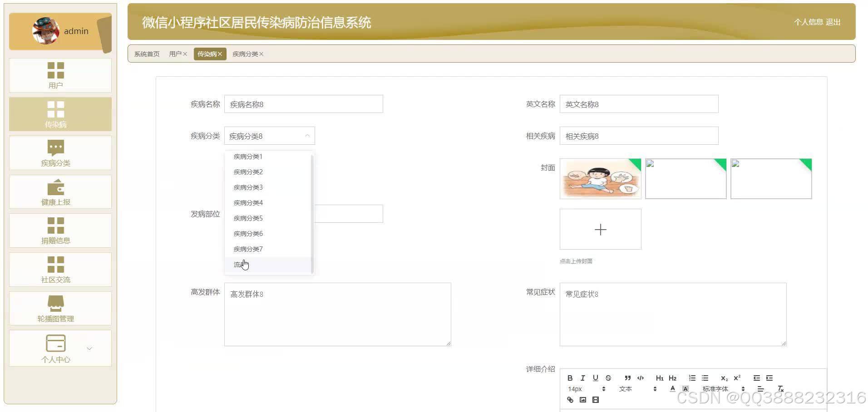Open 个人信息 link in header
The height and width of the screenshot is (412, 868).
click(808, 22)
